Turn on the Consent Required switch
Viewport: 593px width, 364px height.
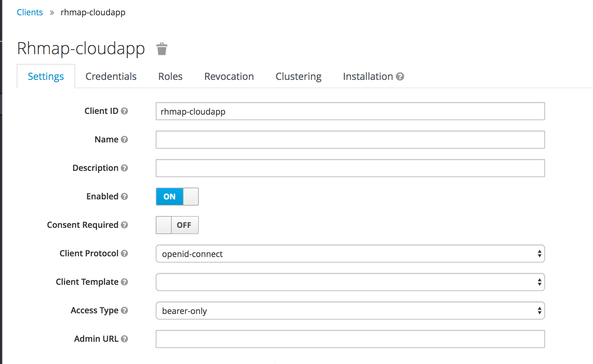(177, 225)
